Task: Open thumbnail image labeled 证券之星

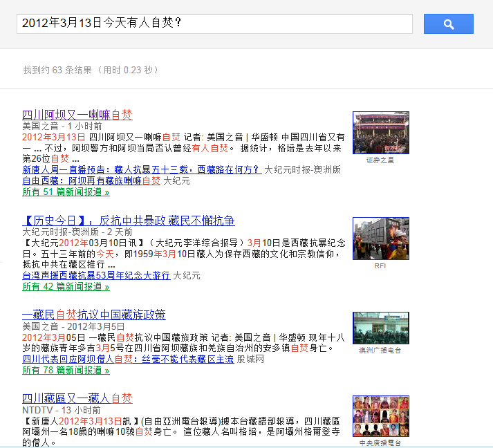Action: click(x=380, y=133)
